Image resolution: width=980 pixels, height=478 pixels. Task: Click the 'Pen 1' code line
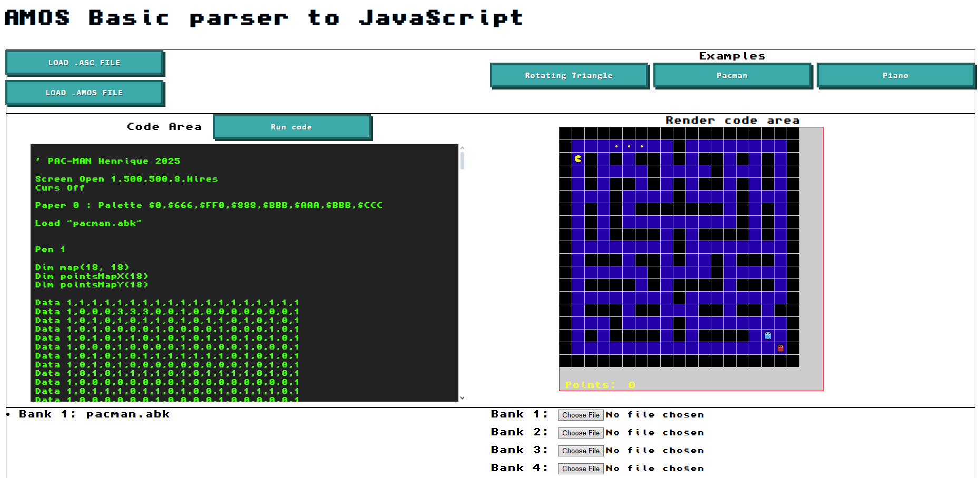pos(50,250)
